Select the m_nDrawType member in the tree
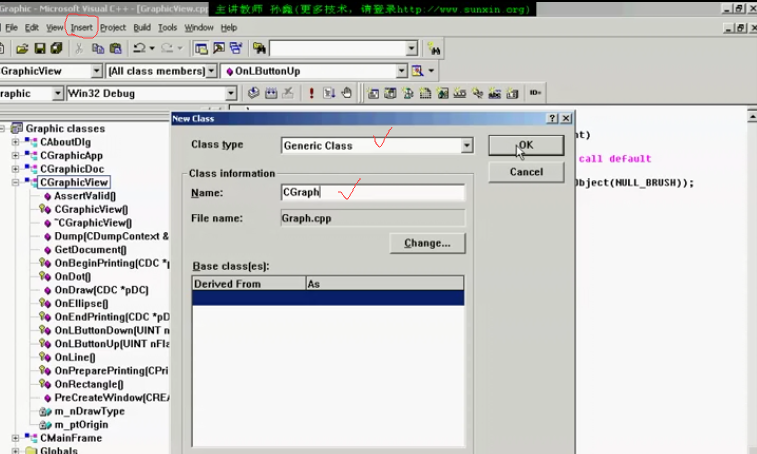The image size is (757, 454). coord(89,411)
